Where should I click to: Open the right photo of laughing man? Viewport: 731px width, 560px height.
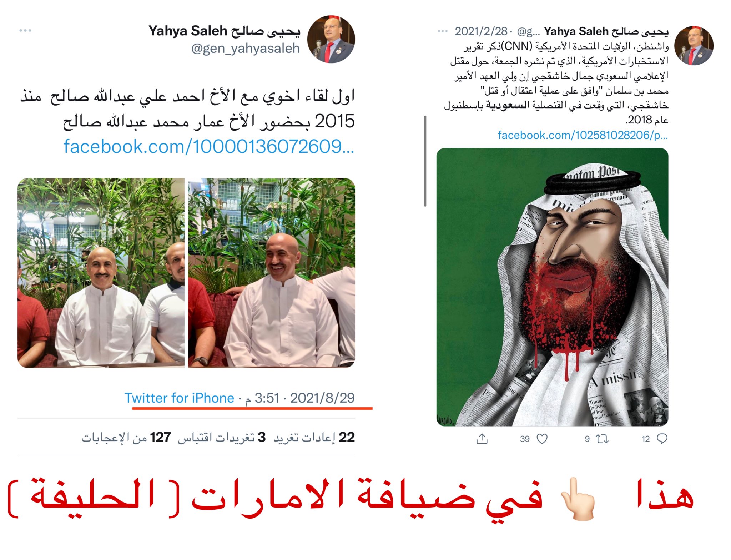click(x=272, y=273)
